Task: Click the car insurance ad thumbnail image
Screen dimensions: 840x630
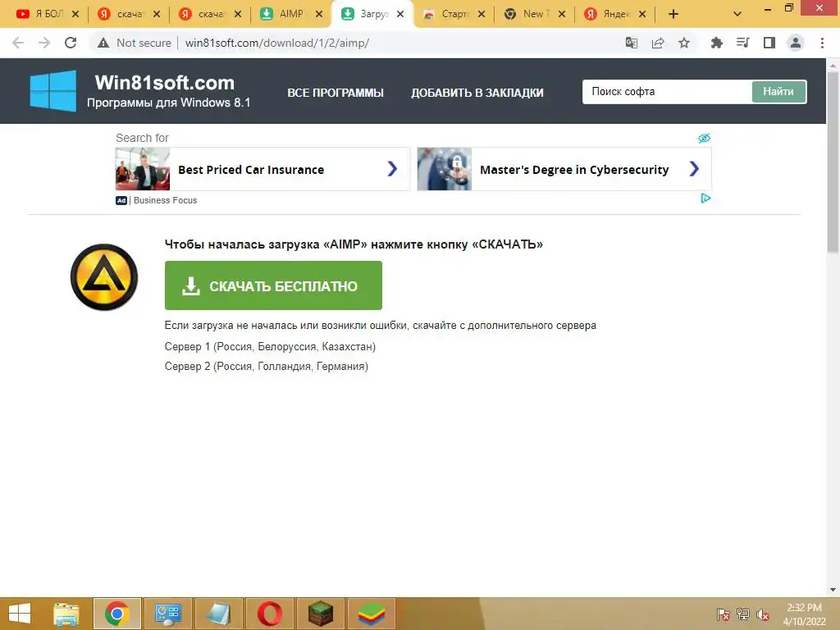Action: (x=143, y=169)
